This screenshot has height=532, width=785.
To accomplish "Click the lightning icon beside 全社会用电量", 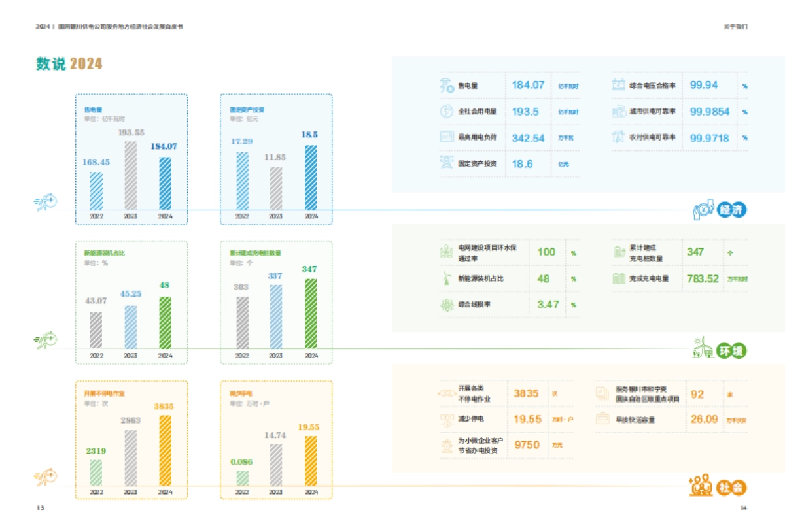I will pyautogui.click(x=447, y=111).
